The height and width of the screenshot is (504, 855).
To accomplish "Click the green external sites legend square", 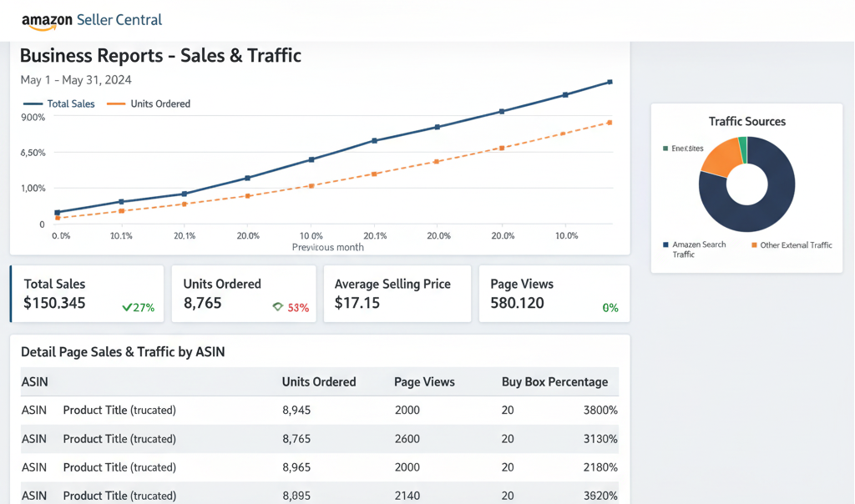I will pos(664,148).
